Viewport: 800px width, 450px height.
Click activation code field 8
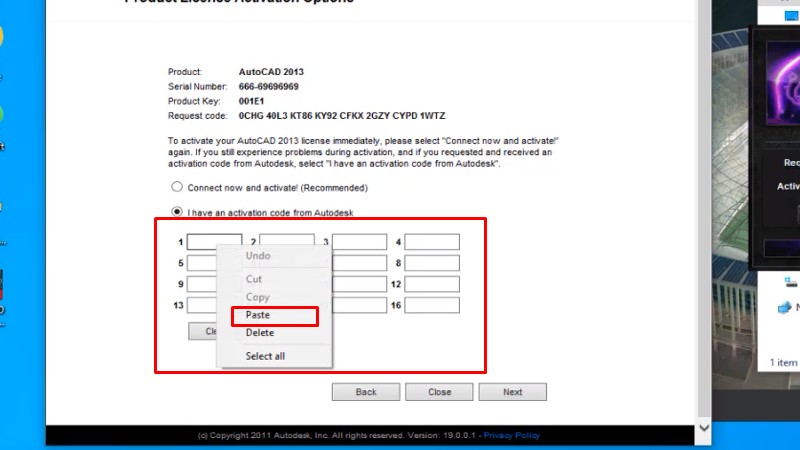(x=432, y=263)
